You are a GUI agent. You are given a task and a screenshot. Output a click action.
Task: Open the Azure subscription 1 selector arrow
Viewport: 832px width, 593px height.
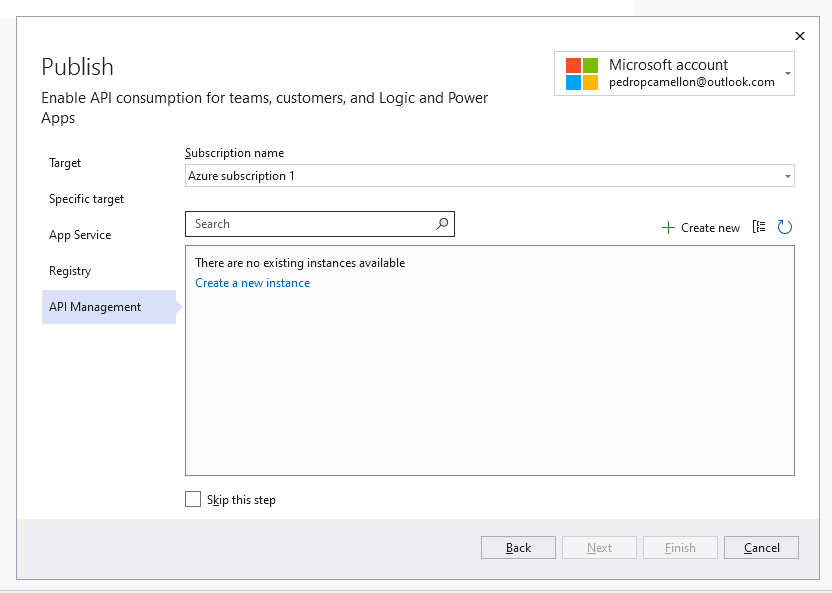[787, 175]
